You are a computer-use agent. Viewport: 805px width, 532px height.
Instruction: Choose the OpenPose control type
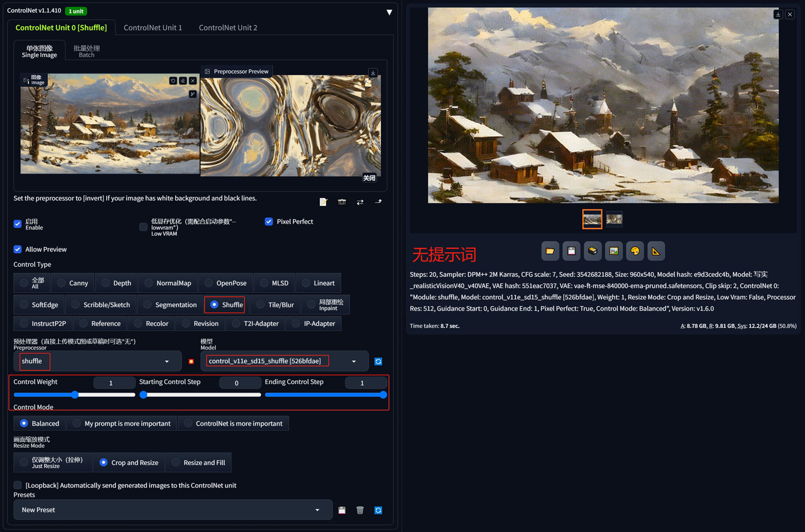226,283
